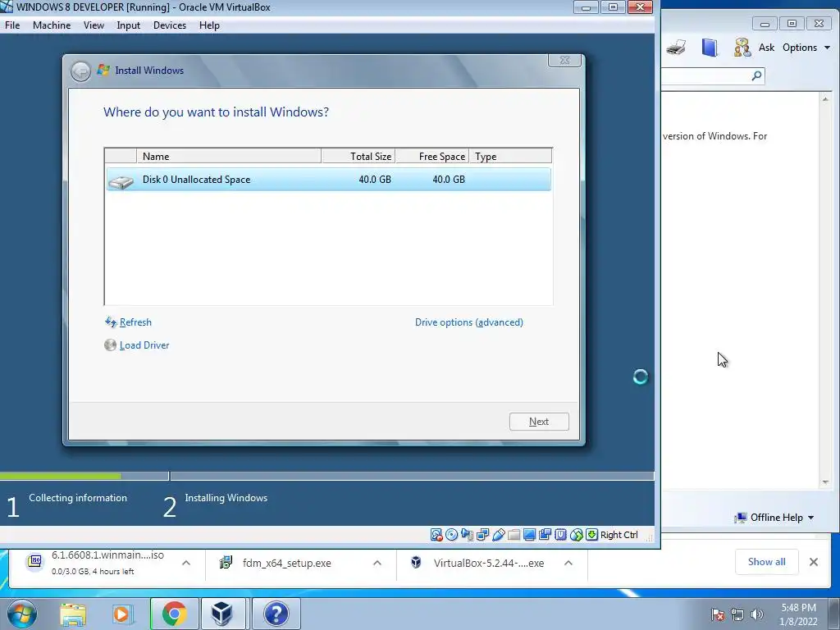
Task: Click the fdm_x64_setup.exe download item
Action: (286, 563)
